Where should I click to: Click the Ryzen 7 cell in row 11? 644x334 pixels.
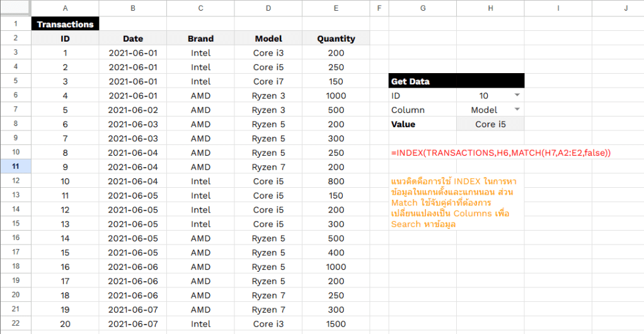click(268, 167)
